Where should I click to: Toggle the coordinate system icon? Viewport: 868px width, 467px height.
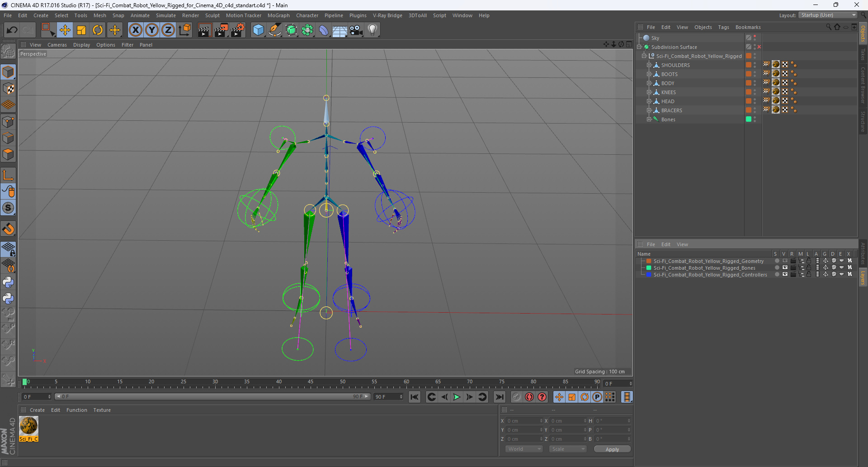tap(185, 30)
